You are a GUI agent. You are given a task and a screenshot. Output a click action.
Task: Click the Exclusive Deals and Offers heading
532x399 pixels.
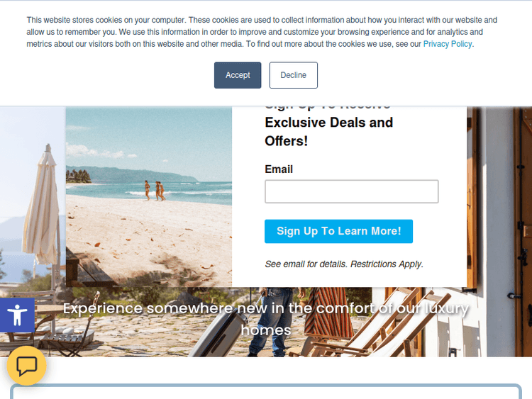click(328, 132)
